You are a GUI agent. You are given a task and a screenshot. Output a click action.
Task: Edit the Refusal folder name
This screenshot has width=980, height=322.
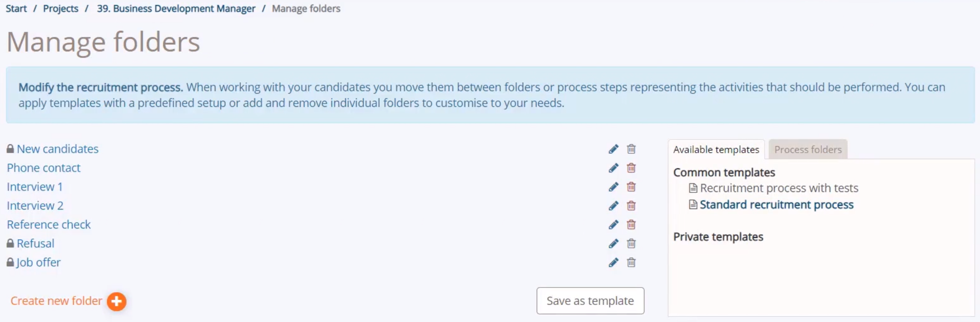[x=613, y=244]
